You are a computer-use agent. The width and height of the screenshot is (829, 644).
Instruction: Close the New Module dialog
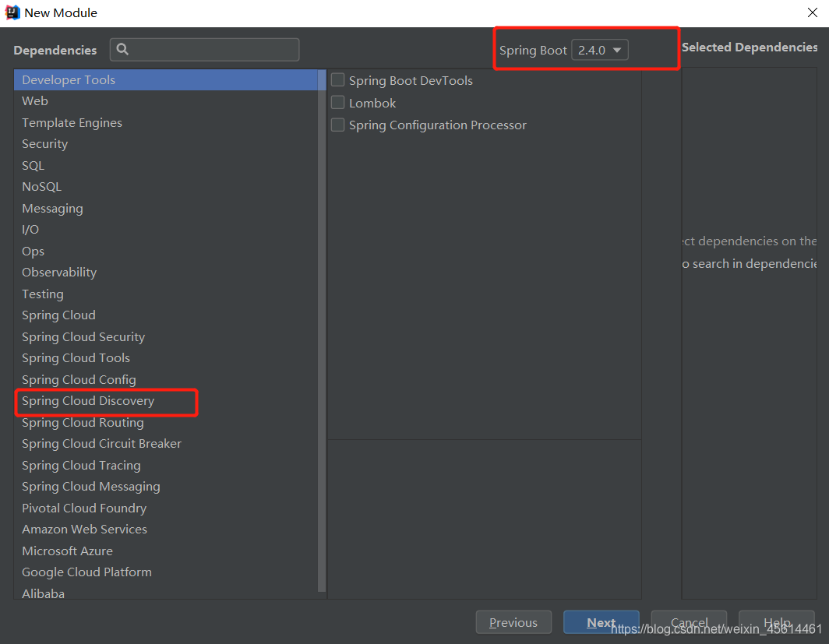pos(813,12)
